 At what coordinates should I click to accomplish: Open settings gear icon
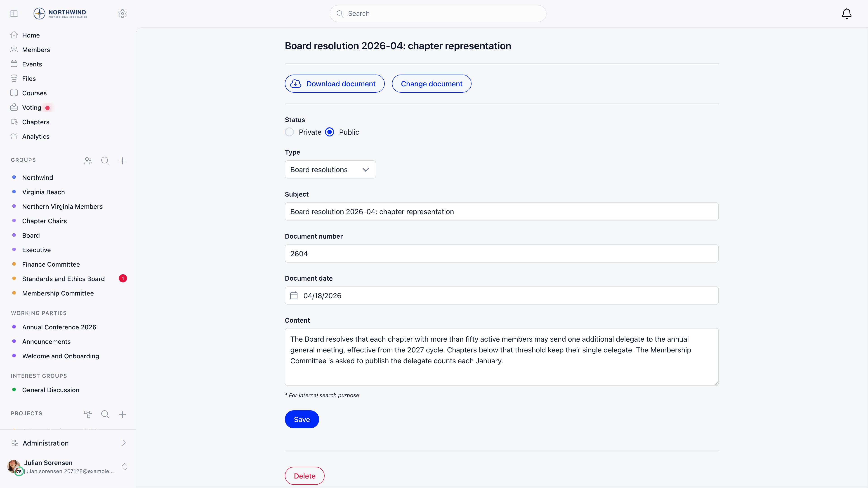click(x=122, y=14)
